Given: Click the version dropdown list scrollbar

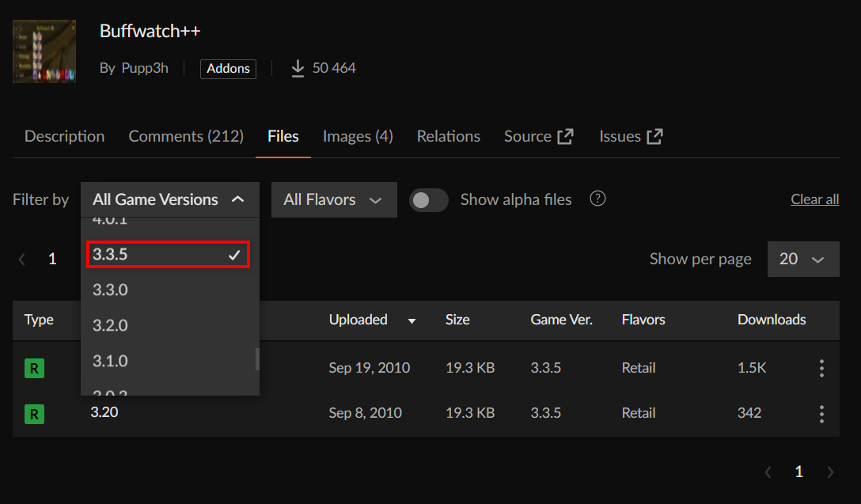Looking at the screenshot, I should click(256, 359).
